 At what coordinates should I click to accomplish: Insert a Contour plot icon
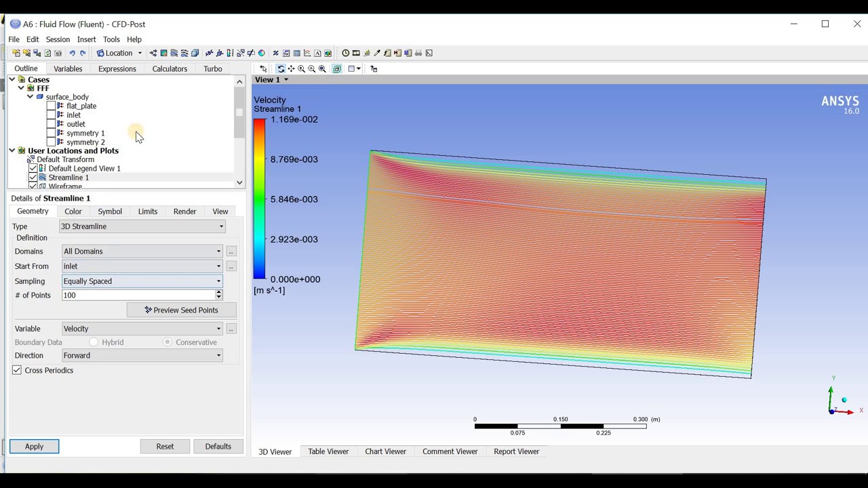click(163, 53)
